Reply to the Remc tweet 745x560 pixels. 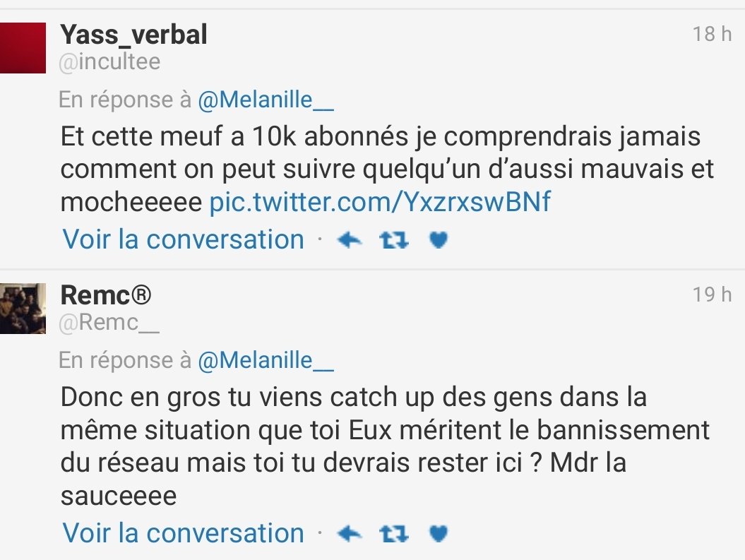click(x=350, y=534)
